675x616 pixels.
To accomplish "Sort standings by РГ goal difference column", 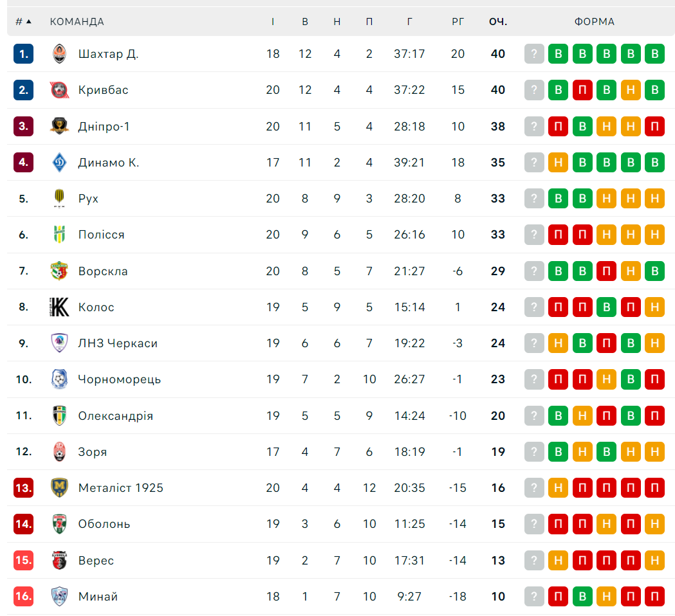I will [458, 21].
